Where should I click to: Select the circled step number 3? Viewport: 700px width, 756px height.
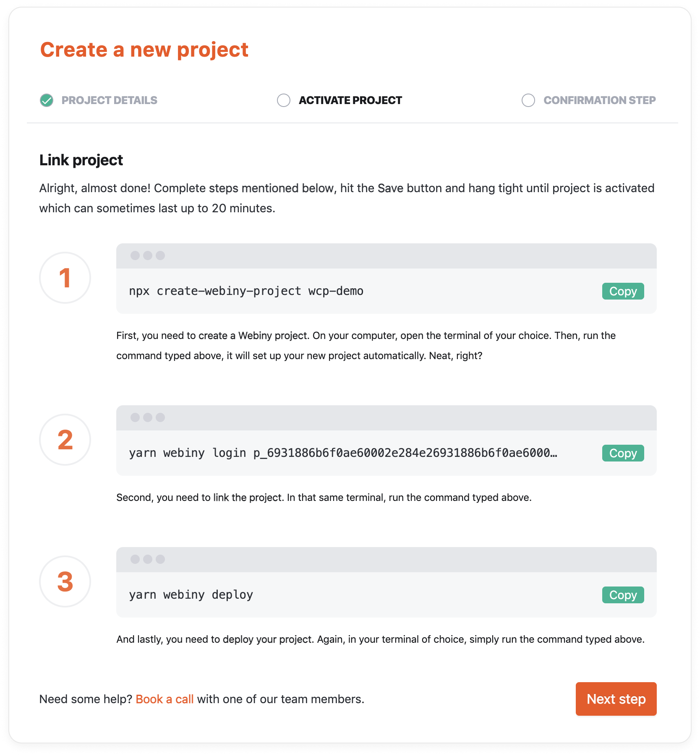tap(65, 582)
